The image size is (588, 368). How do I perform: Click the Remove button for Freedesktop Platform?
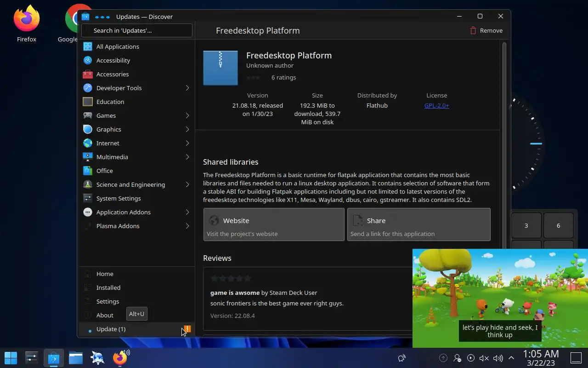(486, 30)
